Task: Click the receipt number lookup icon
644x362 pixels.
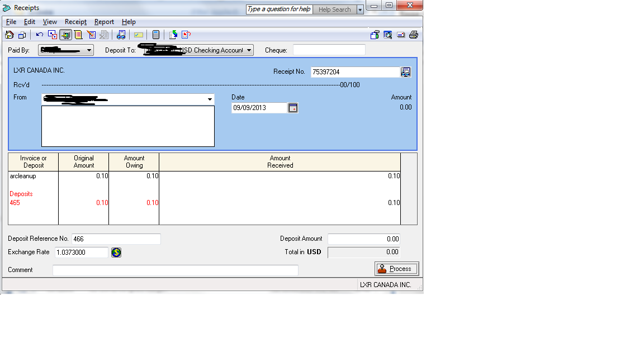Action: pyautogui.click(x=406, y=72)
